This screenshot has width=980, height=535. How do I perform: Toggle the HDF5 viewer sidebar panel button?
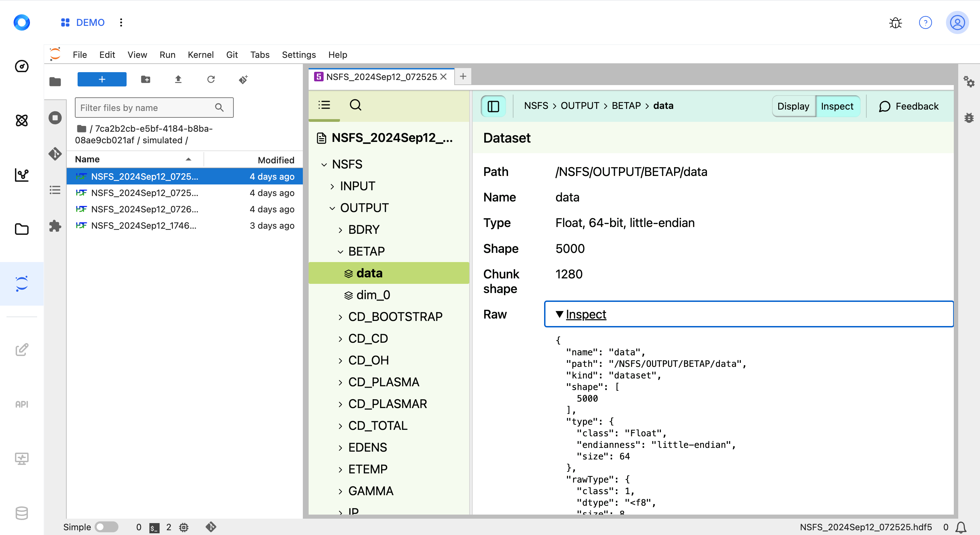493,106
